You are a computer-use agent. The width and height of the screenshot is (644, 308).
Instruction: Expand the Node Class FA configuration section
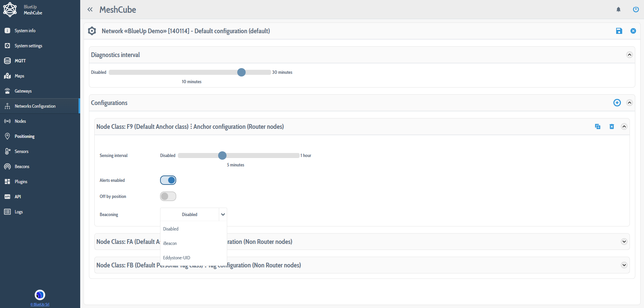click(624, 241)
